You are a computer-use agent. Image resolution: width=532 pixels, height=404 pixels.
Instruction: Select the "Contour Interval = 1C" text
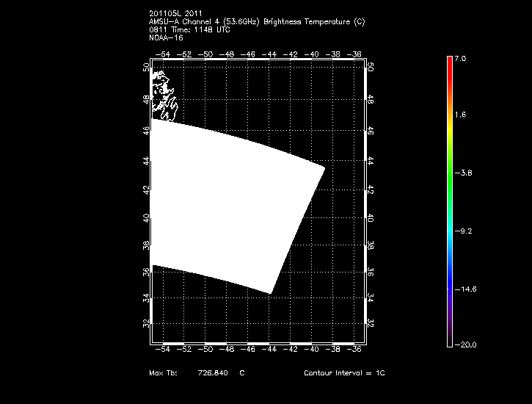pos(344,373)
